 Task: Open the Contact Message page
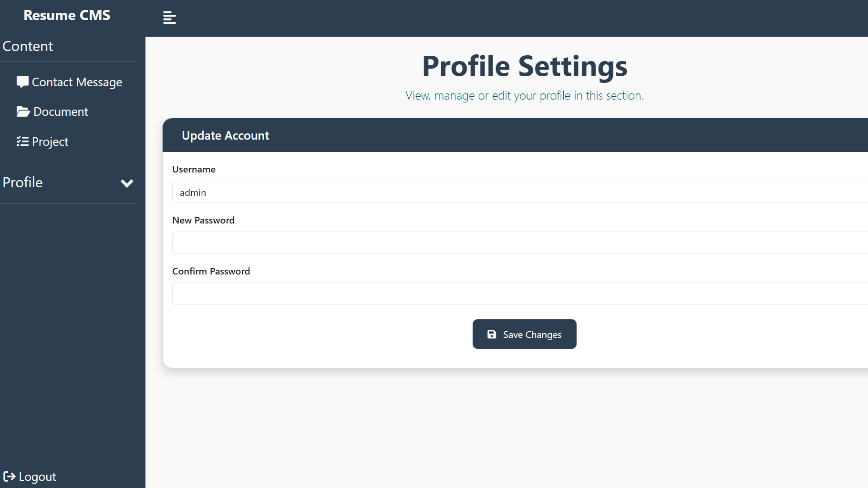coord(77,82)
